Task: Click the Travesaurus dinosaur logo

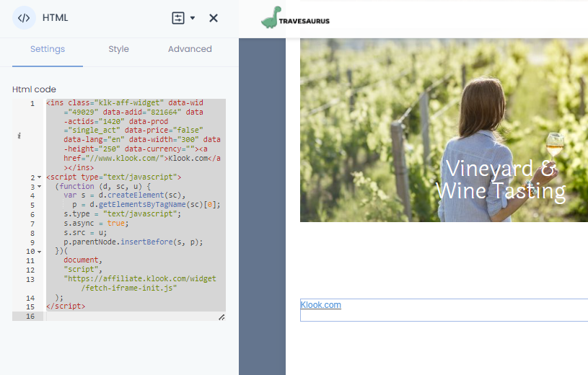Action: click(271, 17)
